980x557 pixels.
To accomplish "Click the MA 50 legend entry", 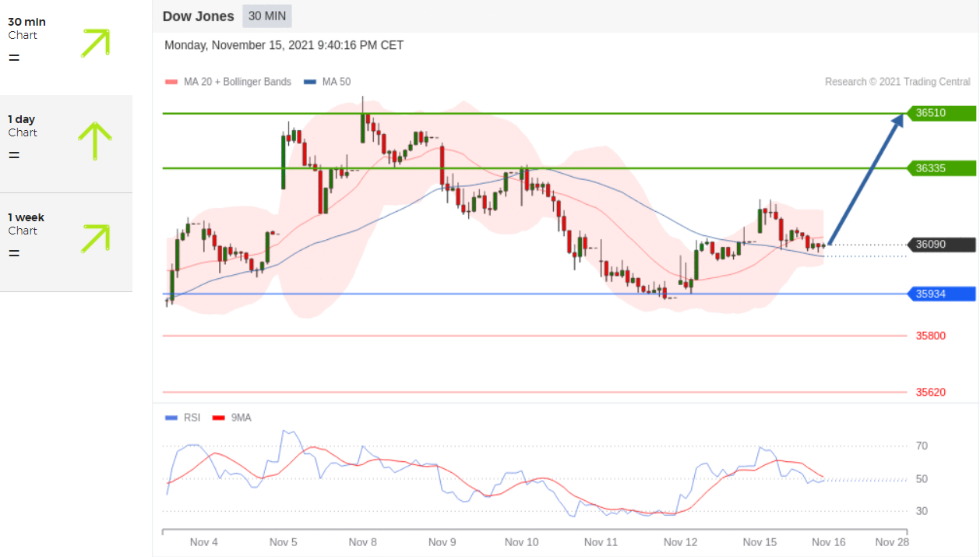I will click(x=327, y=82).
